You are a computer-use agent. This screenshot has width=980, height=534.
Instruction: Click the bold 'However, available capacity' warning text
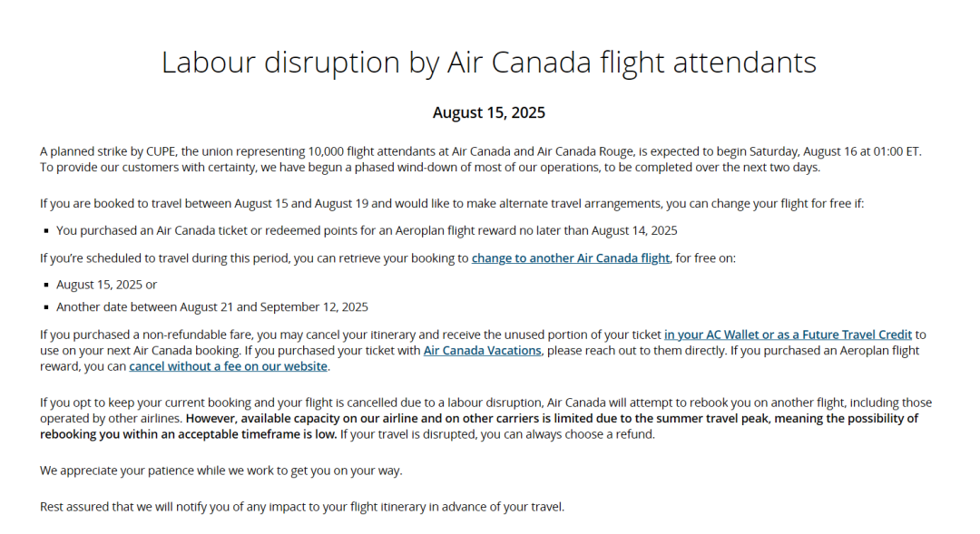[x=544, y=419]
